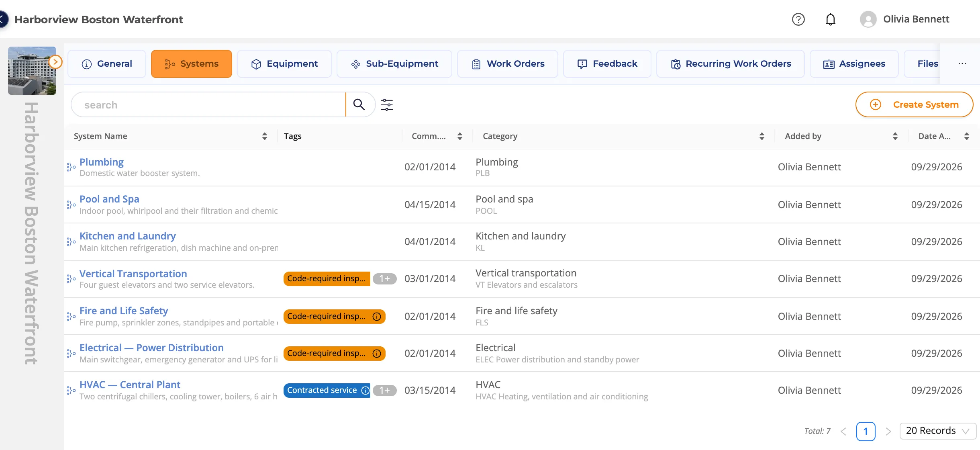Open the help question mark icon
The width and height of the screenshot is (980, 450).
coord(798,19)
